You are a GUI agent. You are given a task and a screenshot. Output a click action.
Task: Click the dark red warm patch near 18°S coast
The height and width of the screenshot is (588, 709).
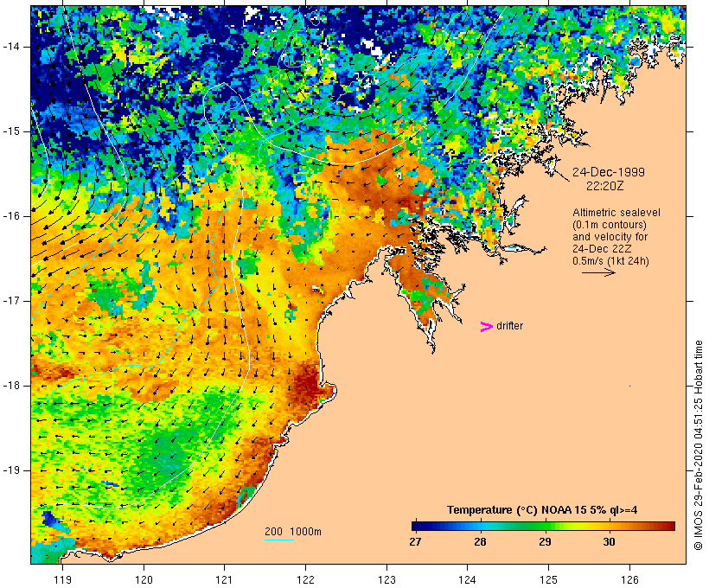(x=308, y=385)
